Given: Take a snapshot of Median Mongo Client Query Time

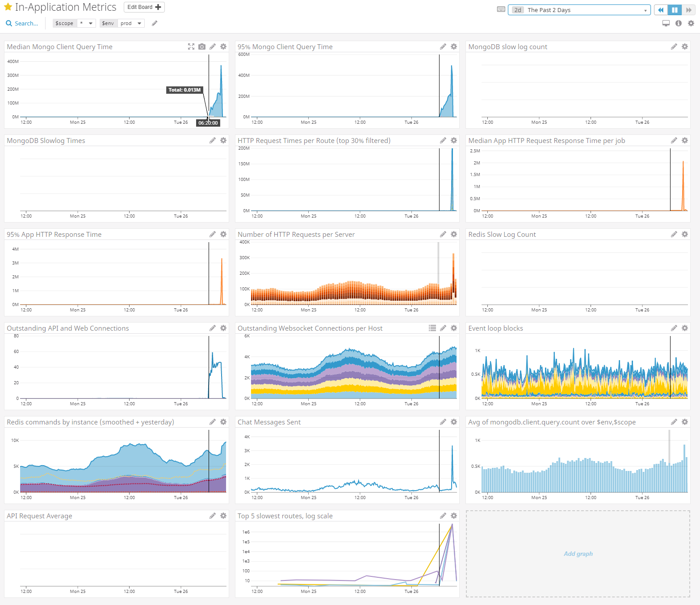Looking at the screenshot, I should click(x=202, y=46).
